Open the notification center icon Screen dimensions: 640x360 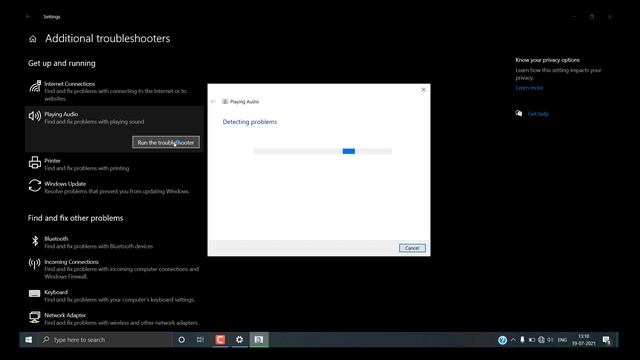point(607,340)
